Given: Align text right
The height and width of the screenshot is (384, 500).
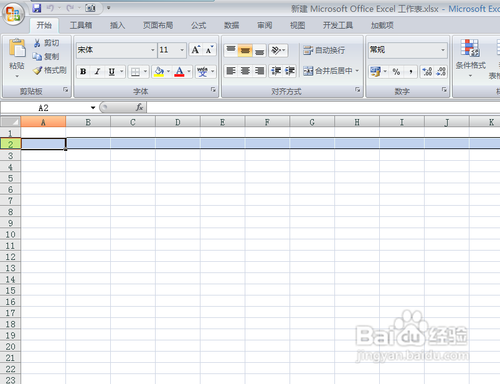Looking at the screenshot, I should click(259, 71).
